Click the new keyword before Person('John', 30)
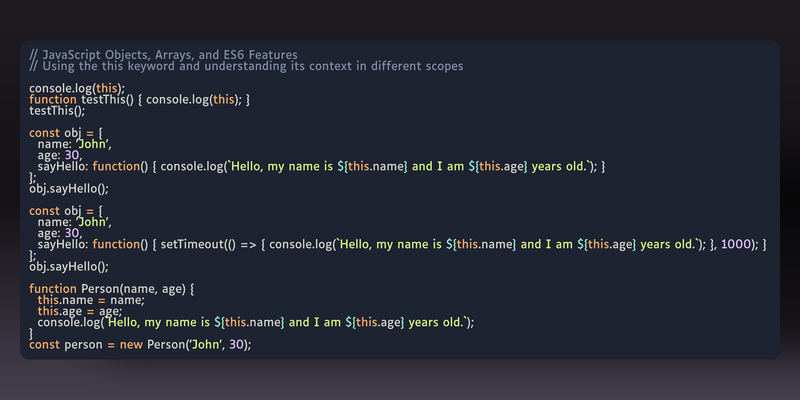This screenshot has width=800, height=400. [x=132, y=345]
